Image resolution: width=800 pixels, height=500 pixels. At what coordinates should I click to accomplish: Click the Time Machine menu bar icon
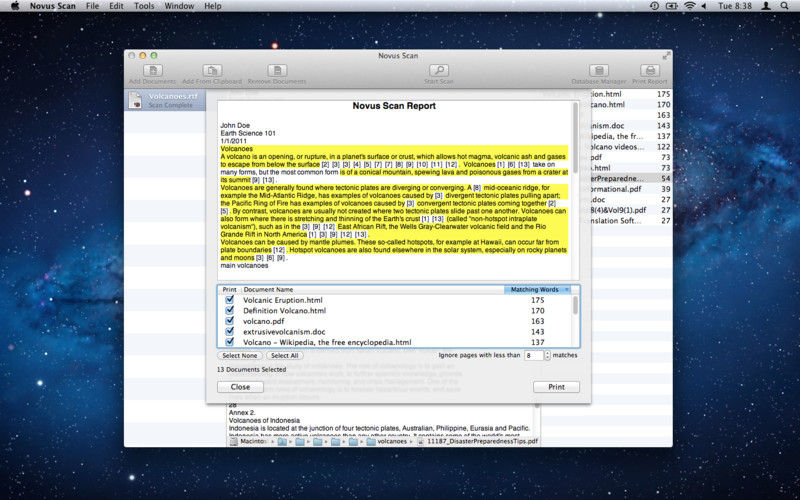tap(655, 6)
